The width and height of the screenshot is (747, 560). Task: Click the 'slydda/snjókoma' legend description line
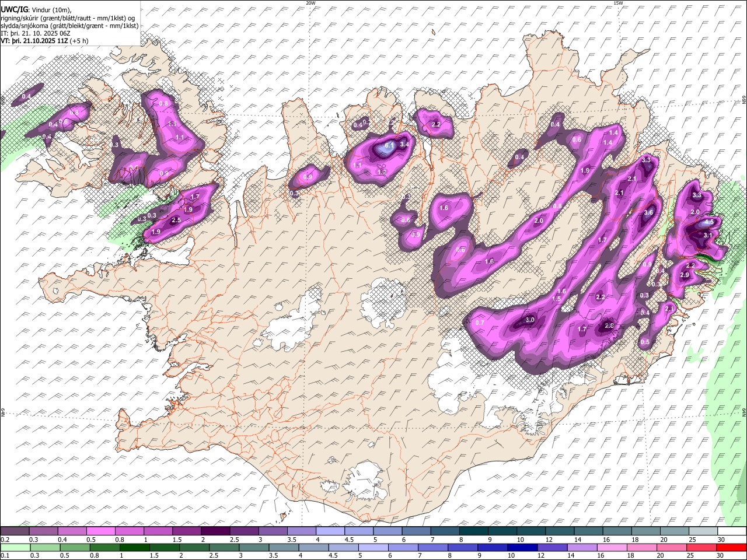[69, 26]
